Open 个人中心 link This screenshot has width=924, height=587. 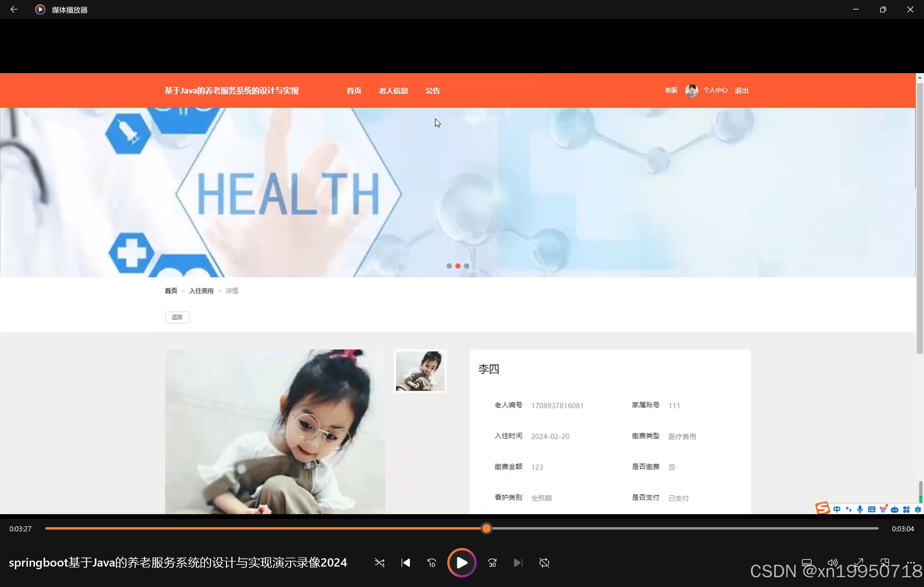[715, 90]
